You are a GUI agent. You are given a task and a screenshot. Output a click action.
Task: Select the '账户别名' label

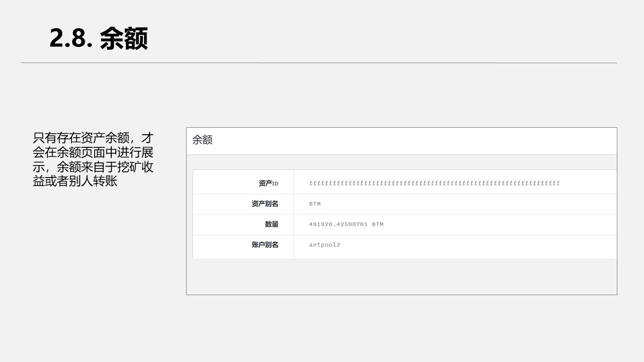(265, 245)
